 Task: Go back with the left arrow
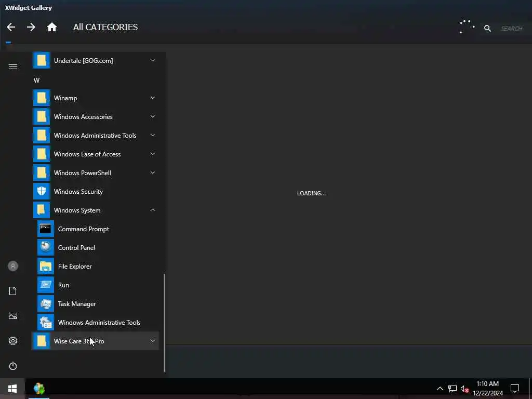pyautogui.click(x=11, y=27)
